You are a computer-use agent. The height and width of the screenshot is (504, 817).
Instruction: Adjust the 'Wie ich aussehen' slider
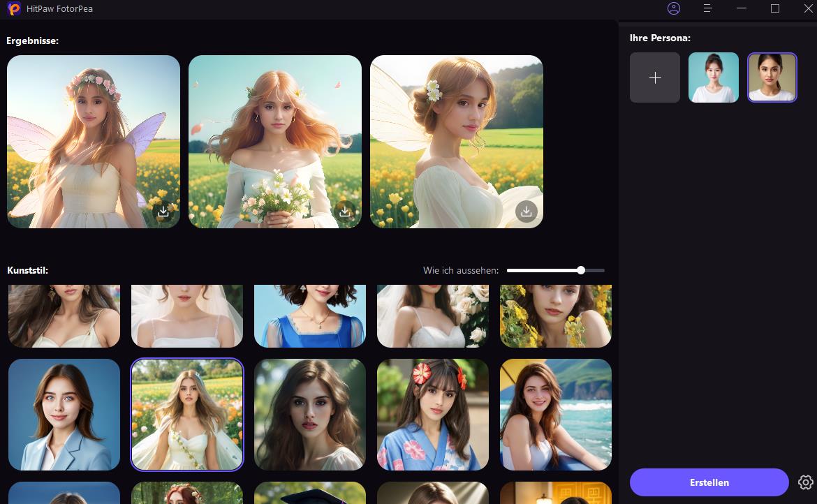tap(580, 270)
